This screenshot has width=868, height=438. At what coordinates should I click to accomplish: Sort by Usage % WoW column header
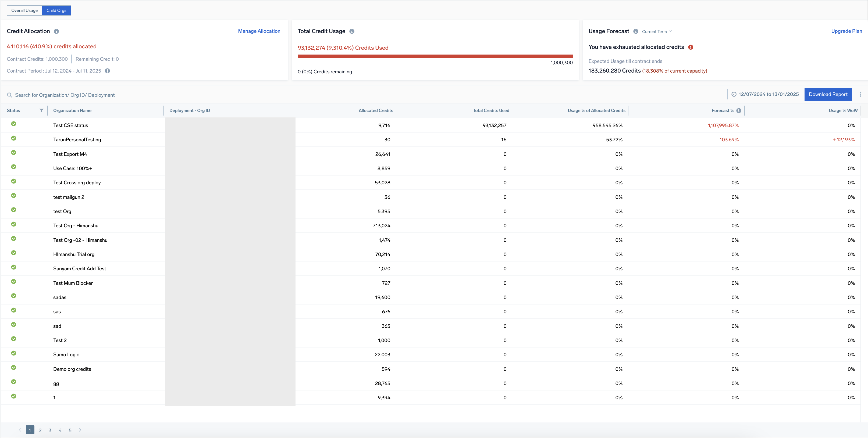click(x=843, y=110)
